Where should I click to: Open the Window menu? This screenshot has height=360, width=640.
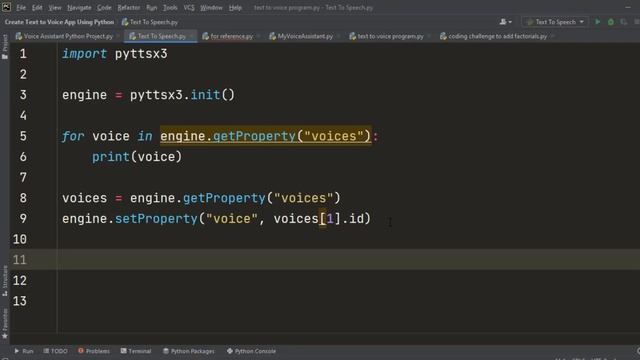211,8
